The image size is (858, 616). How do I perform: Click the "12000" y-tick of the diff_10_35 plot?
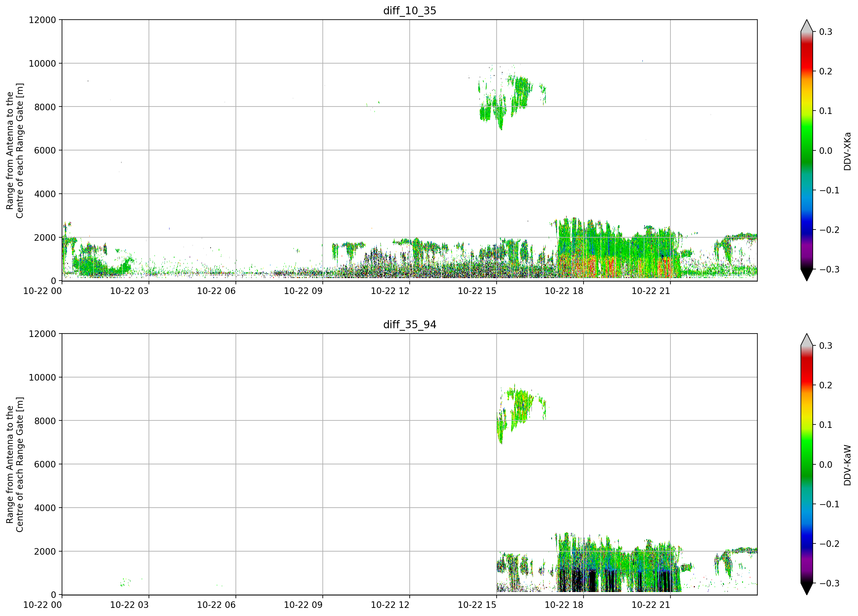click(42, 20)
